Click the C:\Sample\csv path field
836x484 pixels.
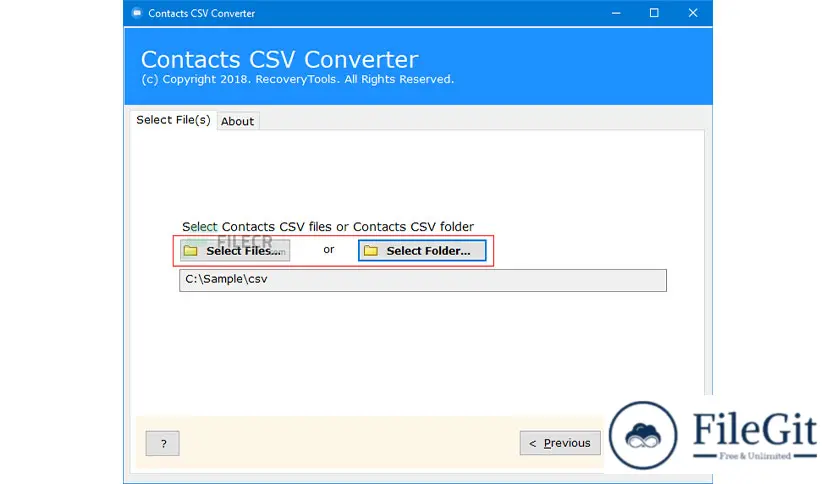point(423,280)
